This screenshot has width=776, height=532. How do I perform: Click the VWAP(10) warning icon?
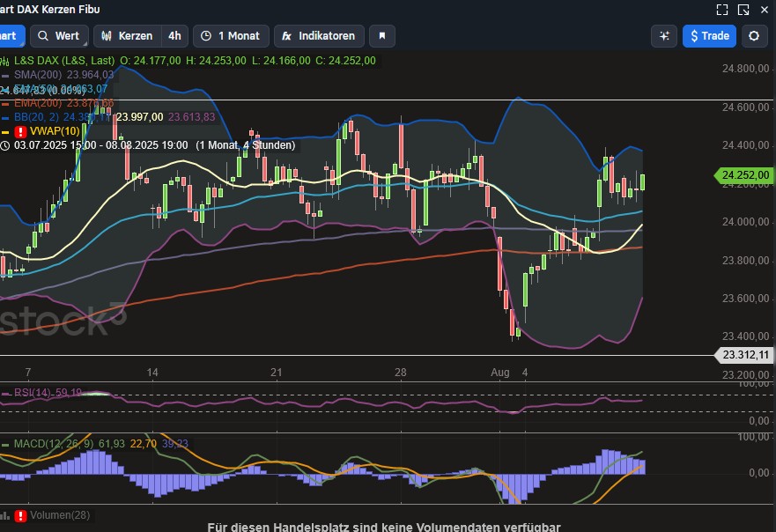tap(19, 130)
